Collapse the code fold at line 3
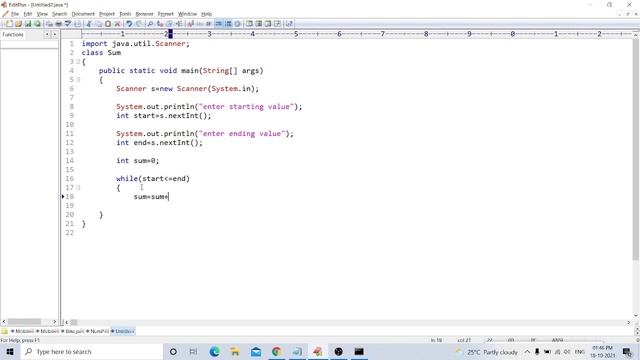This screenshot has width=640, height=360. (78, 62)
